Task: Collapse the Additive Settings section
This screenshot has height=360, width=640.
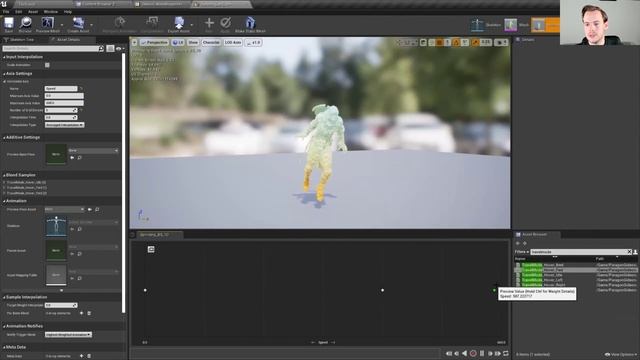Action: (x=4, y=138)
